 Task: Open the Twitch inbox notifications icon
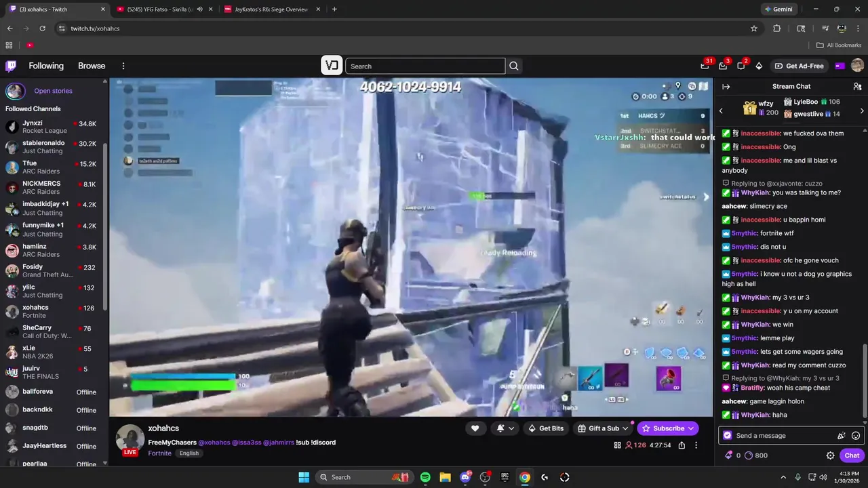[x=723, y=66]
